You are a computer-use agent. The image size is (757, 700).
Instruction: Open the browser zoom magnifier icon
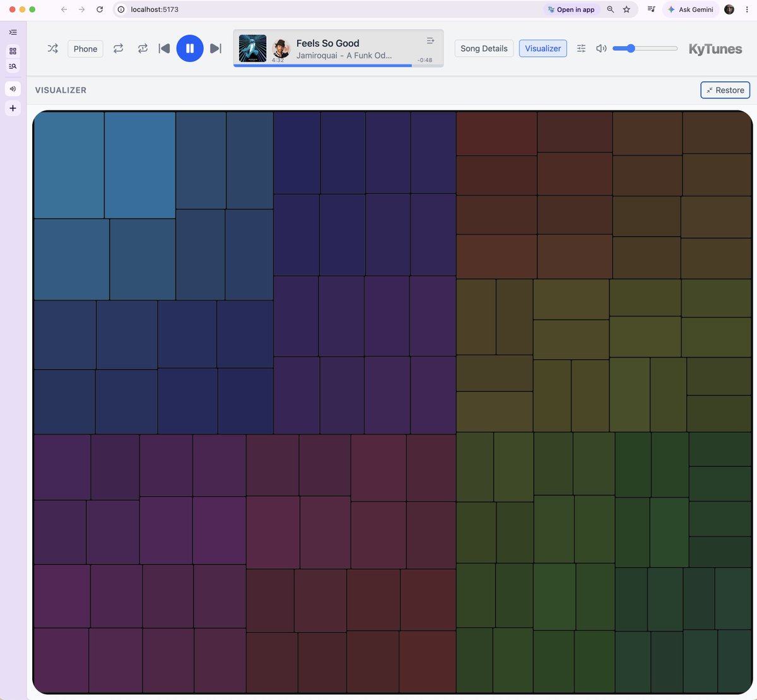pyautogui.click(x=610, y=9)
